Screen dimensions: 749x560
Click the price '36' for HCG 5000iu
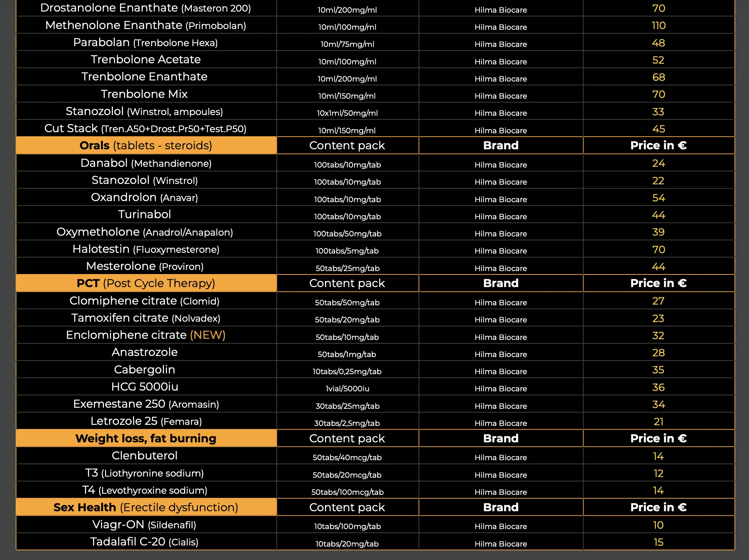pyautogui.click(x=658, y=387)
